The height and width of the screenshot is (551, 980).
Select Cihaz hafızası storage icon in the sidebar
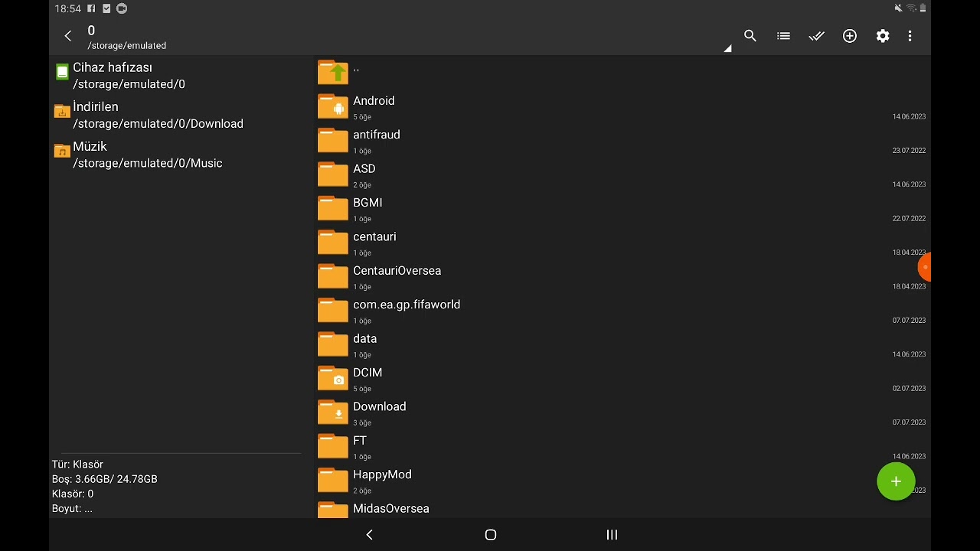click(x=62, y=73)
